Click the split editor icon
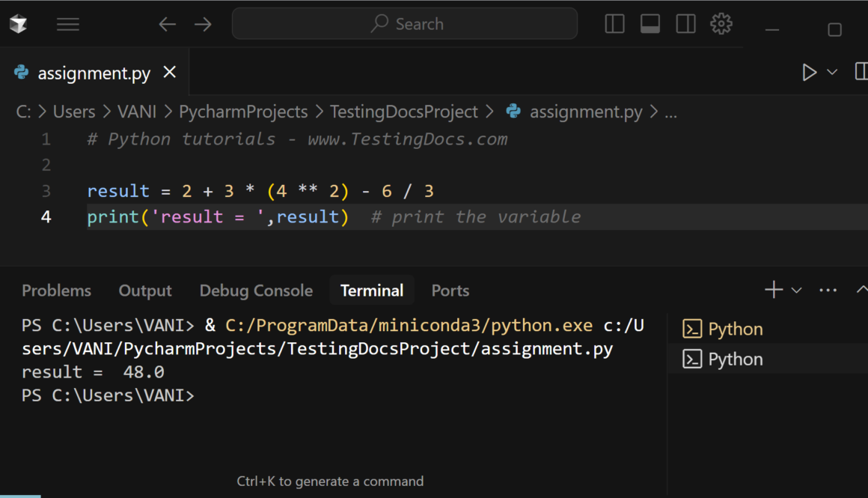 (x=861, y=72)
